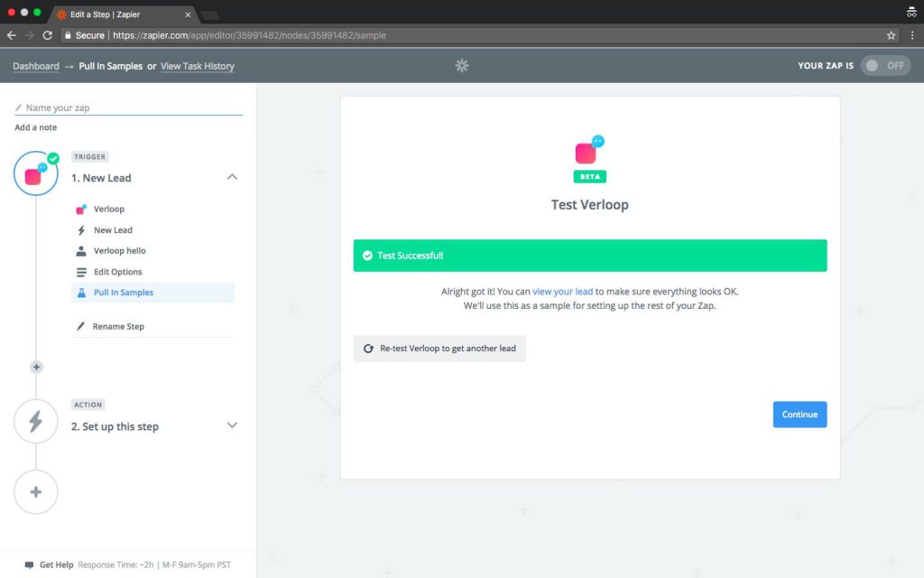This screenshot has height=578, width=924.
Task: Click the YOUR ZAP IS label
Action: 826,65
